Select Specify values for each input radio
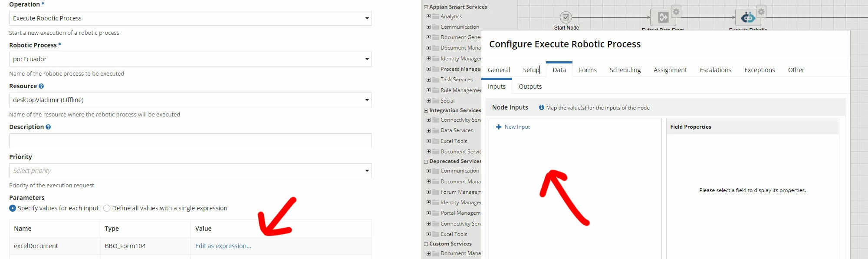The image size is (868, 259). (x=13, y=208)
